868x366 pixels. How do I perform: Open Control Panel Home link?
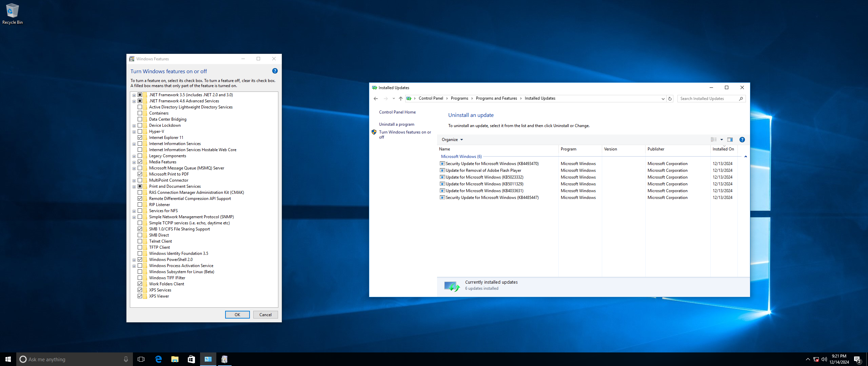[x=397, y=112]
